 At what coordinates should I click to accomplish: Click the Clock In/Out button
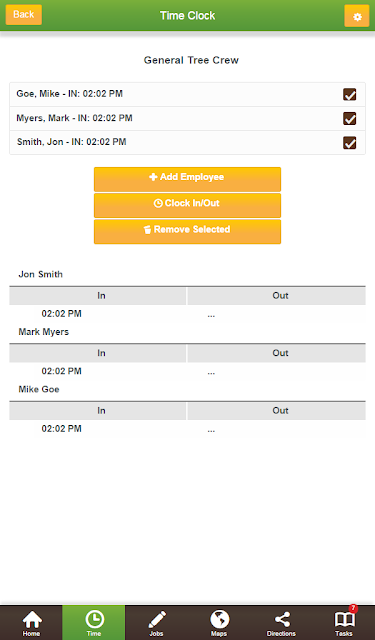pyautogui.click(x=187, y=205)
